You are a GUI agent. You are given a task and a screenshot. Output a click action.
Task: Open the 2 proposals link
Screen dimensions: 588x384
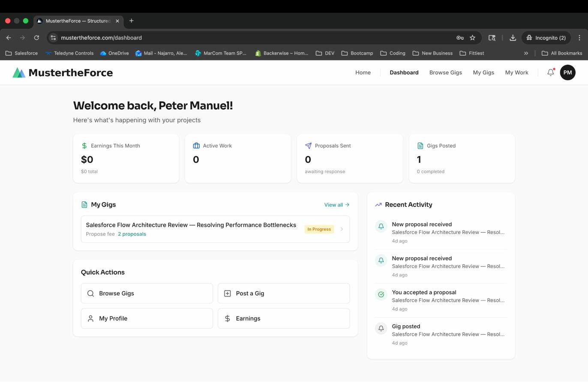[x=132, y=234]
